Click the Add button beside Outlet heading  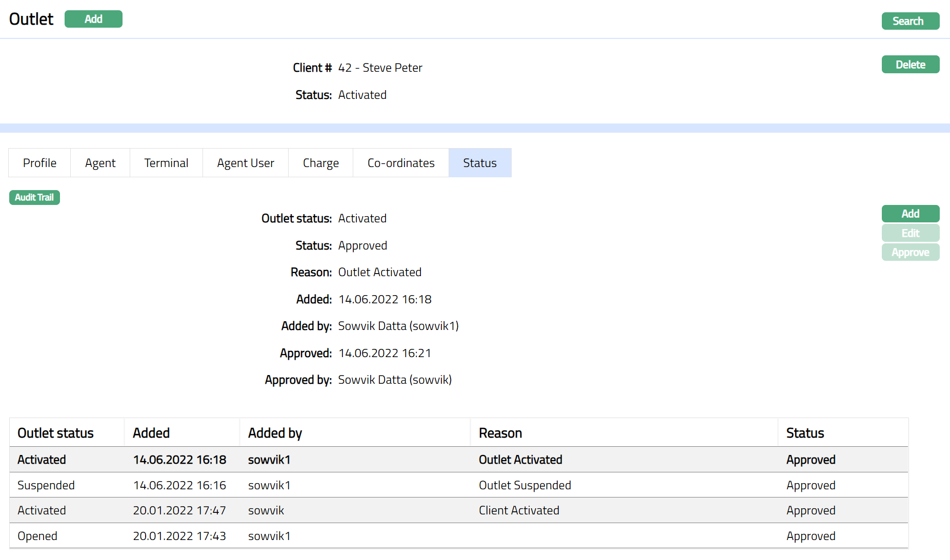93,19
